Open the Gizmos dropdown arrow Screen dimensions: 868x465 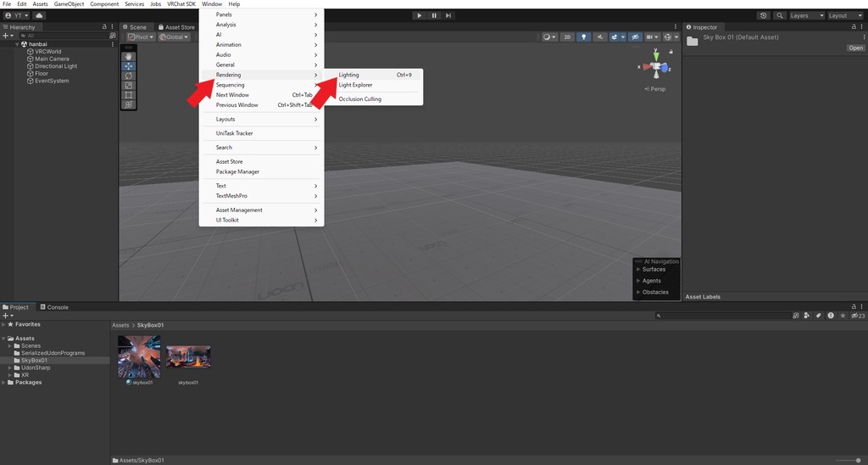(676, 37)
